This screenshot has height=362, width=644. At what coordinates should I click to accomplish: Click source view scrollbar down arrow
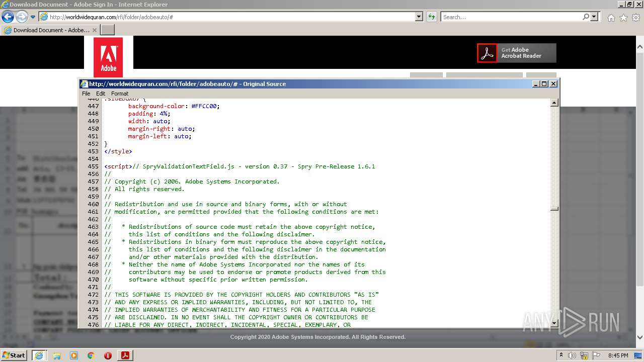coord(554,323)
